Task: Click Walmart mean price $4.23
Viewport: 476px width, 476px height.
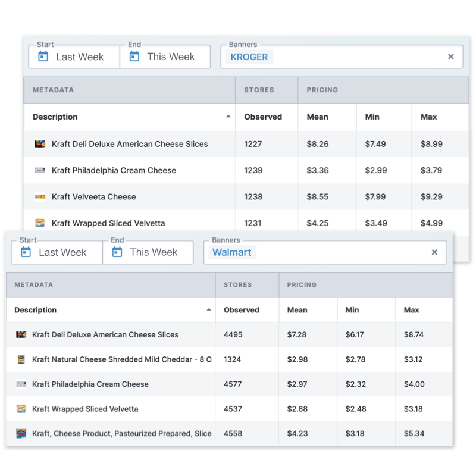Action: click(x=297, y=434)
